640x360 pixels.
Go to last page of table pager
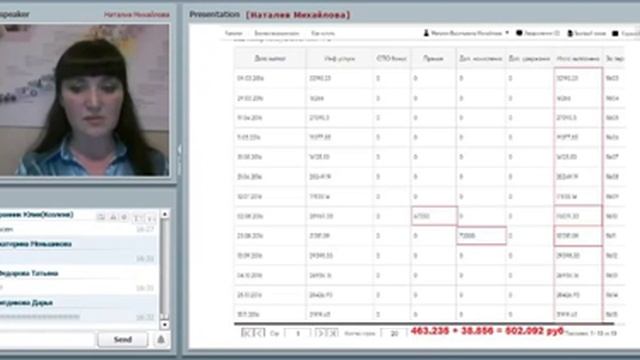point(333,333)
